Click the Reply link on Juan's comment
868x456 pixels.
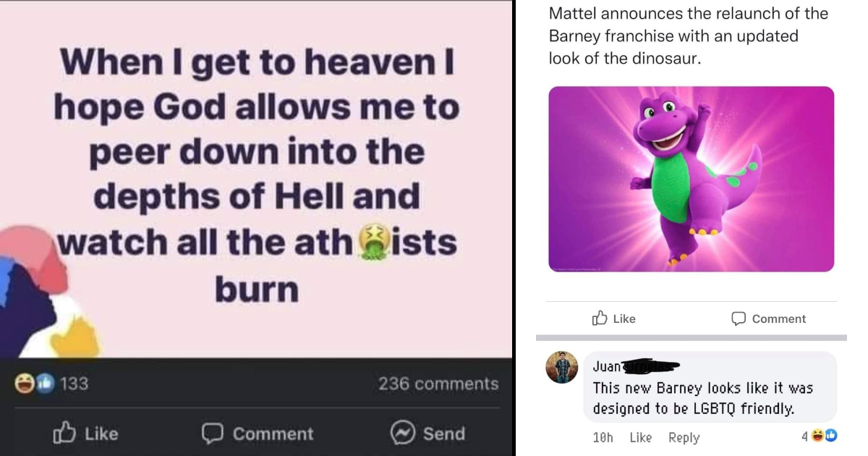[683, 437]
